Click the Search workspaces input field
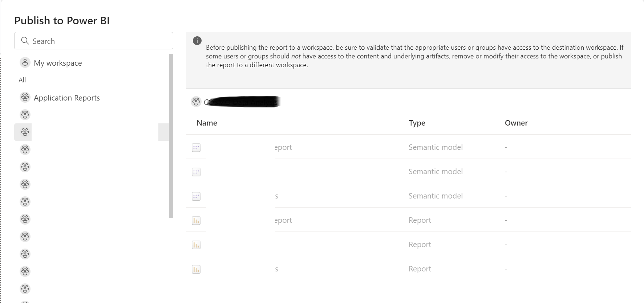 click(94, 41)
